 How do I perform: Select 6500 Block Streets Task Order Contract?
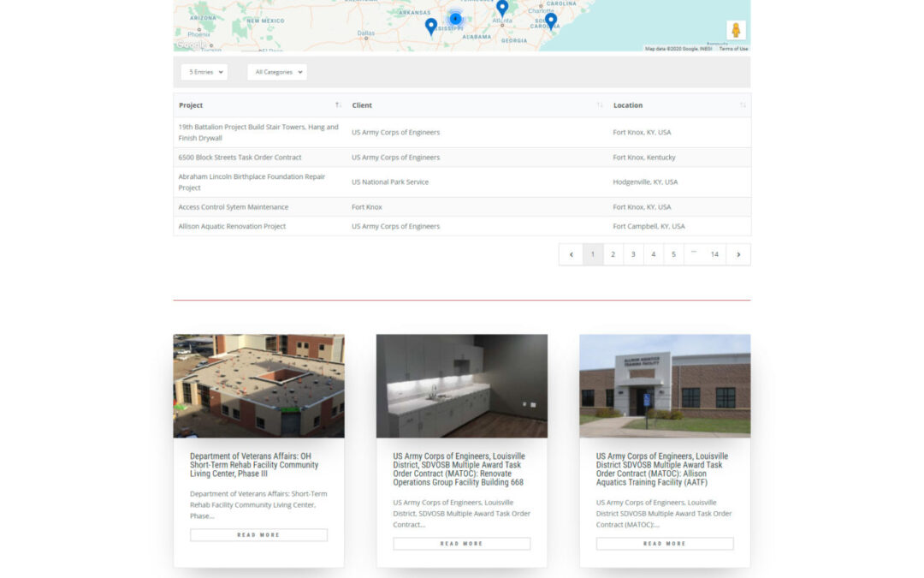click(240, 158)
